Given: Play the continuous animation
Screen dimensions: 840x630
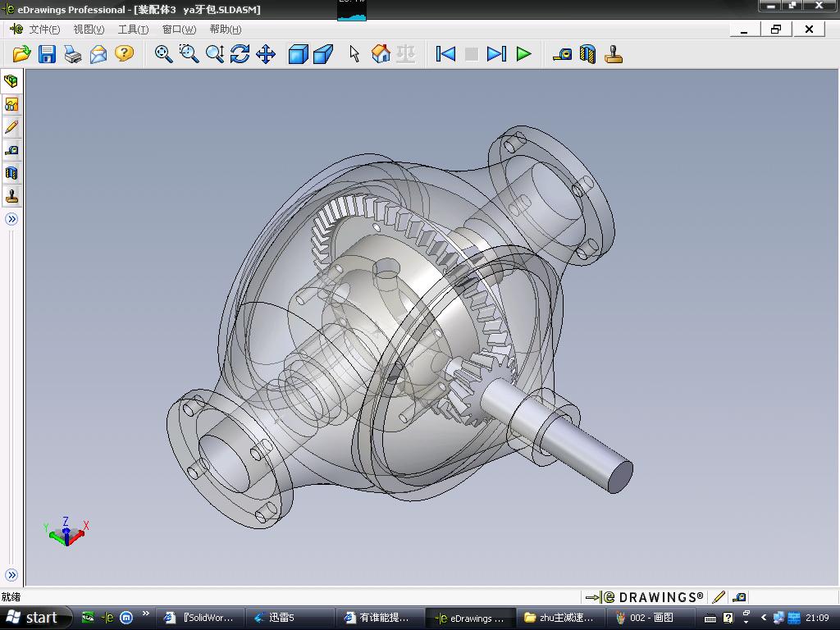Looking at the screenshot, I should pyautogui.click(x=523, y=53).
